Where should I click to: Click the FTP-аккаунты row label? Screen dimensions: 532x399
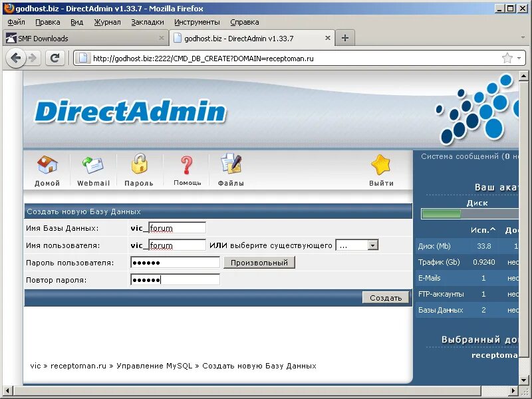coord(441,294)
